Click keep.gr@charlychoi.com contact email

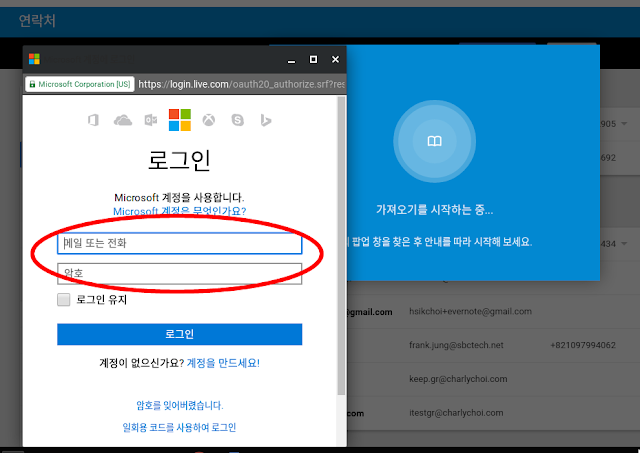tap(458, 379)
